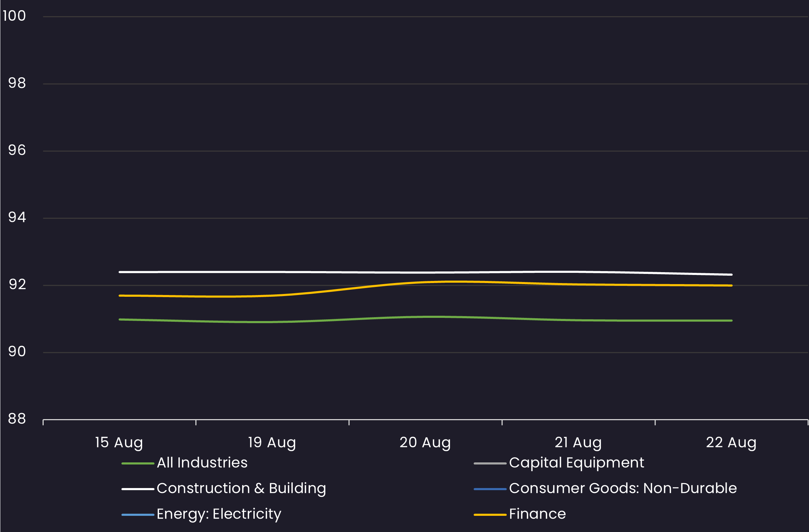Viewport: 809px width, 532px height.
Task: Click the yellow Finance legend swatch
Action: (489, 515)
